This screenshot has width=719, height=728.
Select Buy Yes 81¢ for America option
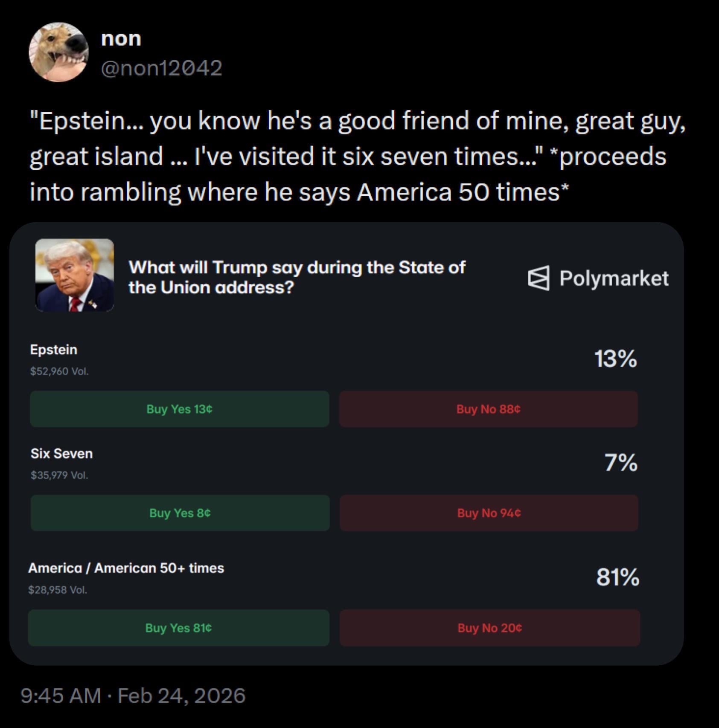click(178, 628)
